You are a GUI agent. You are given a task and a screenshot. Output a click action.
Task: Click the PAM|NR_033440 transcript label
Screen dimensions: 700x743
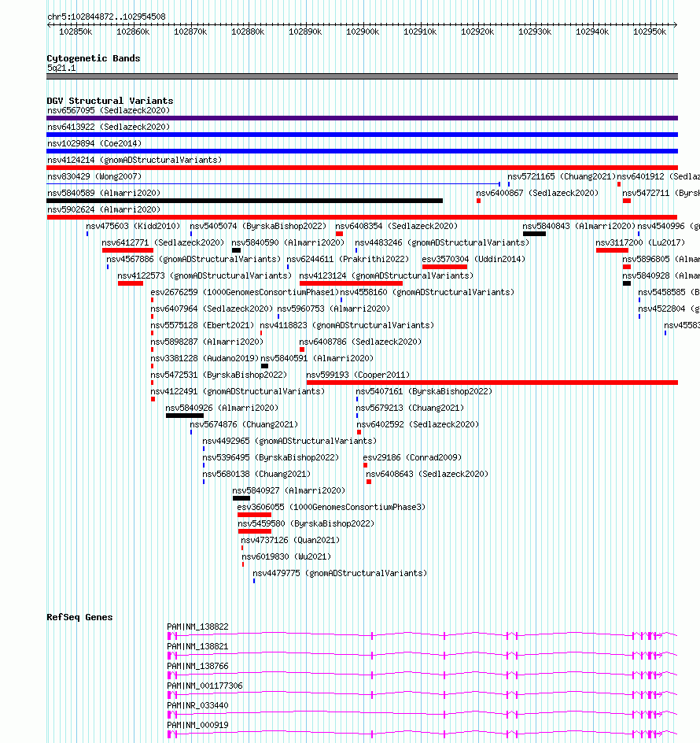(x=198, y=705)
